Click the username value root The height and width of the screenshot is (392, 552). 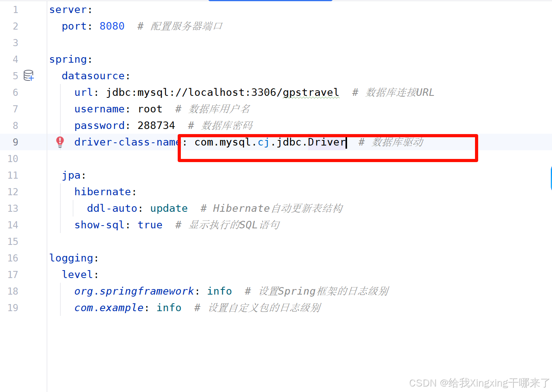(150, 109)
